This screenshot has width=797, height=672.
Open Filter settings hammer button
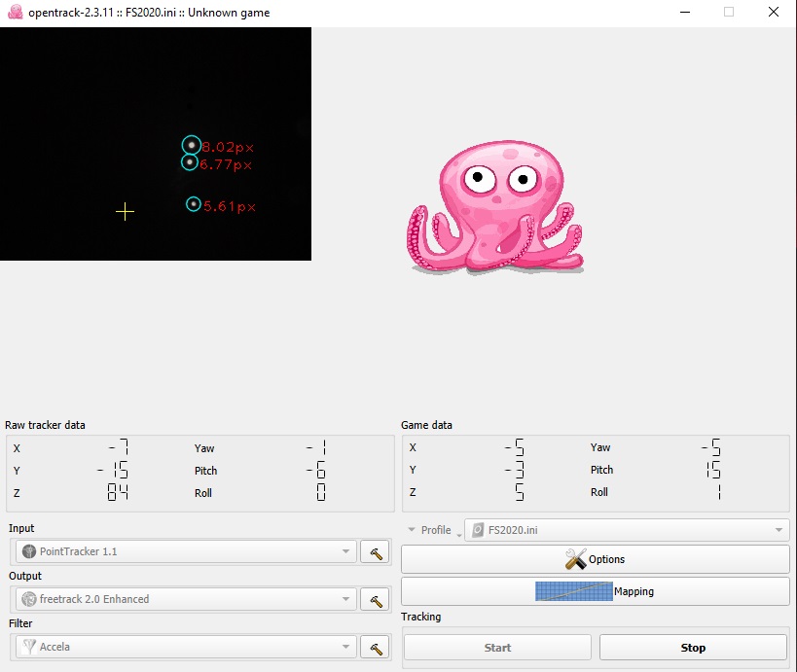(x=375, y=647)
